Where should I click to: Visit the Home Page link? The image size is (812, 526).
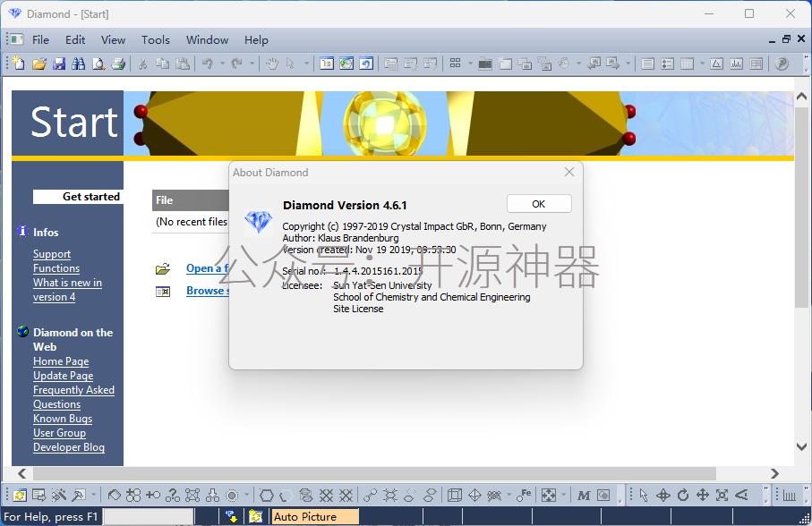[x=61, y=361]
